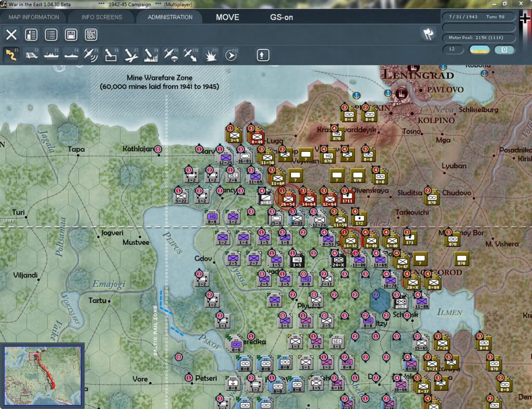Screen dimensions: 532x409
Task: Select the black 24=X unit counter
Action: pyautogui.click(x=338, y=260)
